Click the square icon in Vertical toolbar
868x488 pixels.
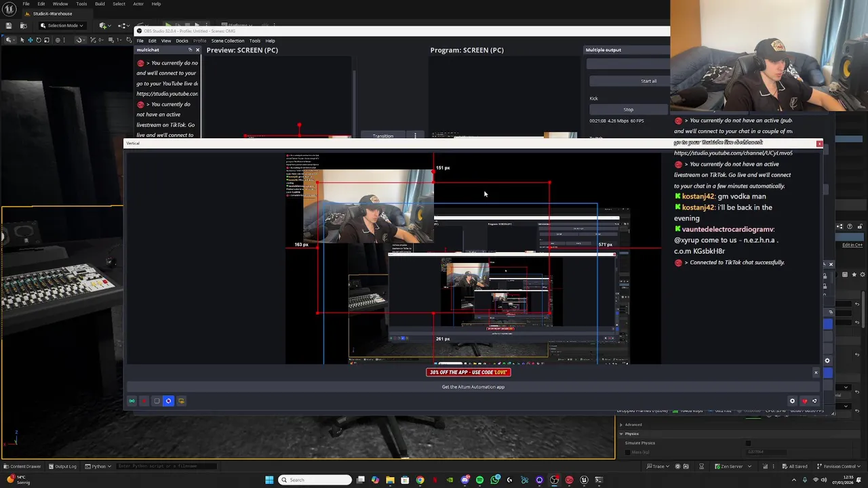pyautogui.click(x=157, y=401)
